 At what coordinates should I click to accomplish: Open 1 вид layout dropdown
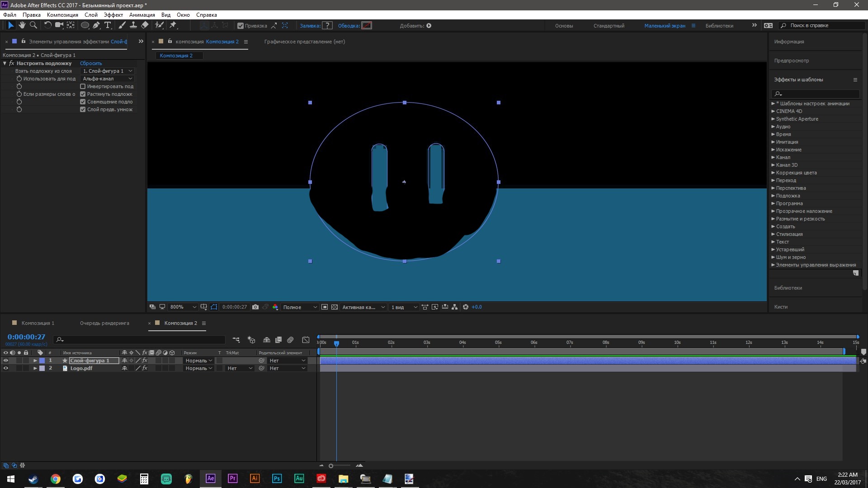pyautogui.click(x=404, y=307)
